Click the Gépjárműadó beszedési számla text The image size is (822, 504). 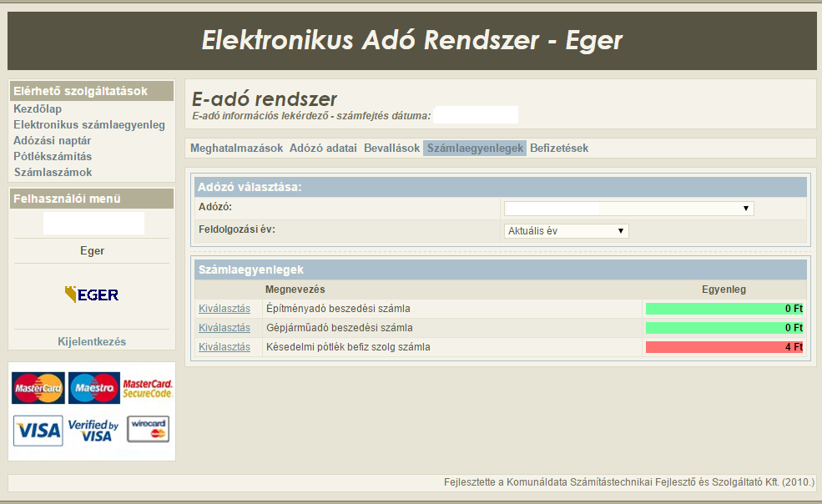(339, 328)
